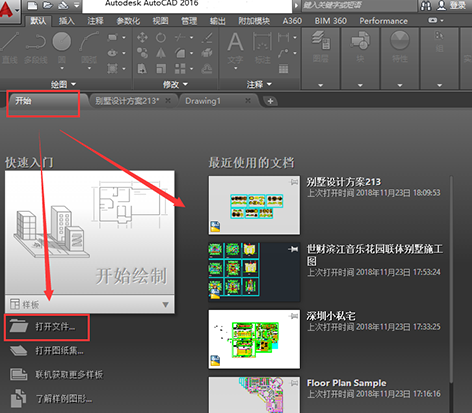This screenshot has height=413, width=472.
Task: Open the Layers (图层) panel
Action: 321,47
